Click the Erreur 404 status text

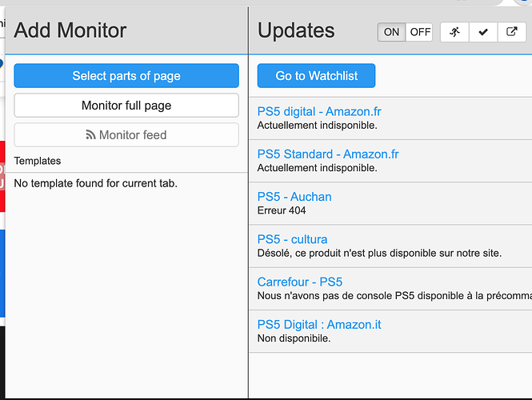click(282, 210)
